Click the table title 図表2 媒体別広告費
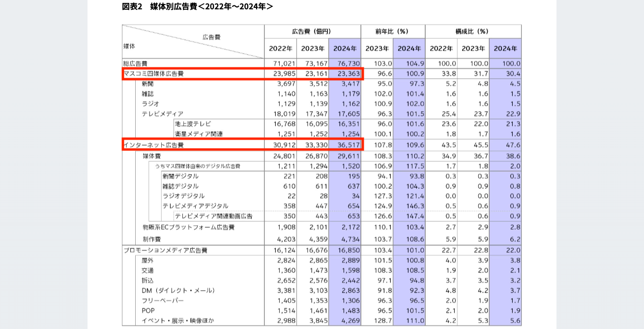644x329 pixels. click(197, 6)
